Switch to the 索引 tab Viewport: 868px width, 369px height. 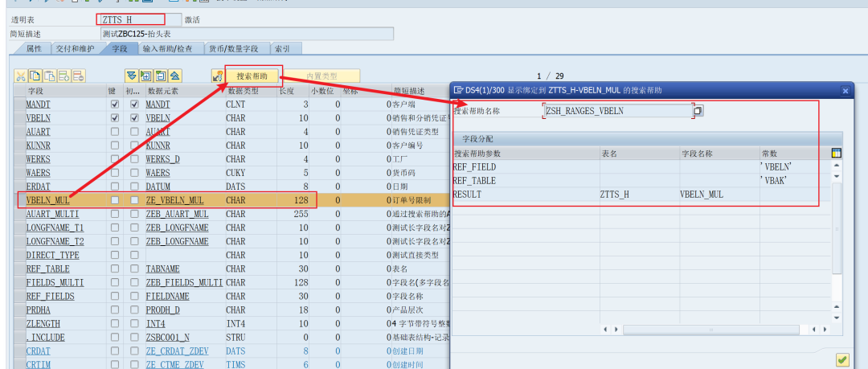tap(280, 49)
